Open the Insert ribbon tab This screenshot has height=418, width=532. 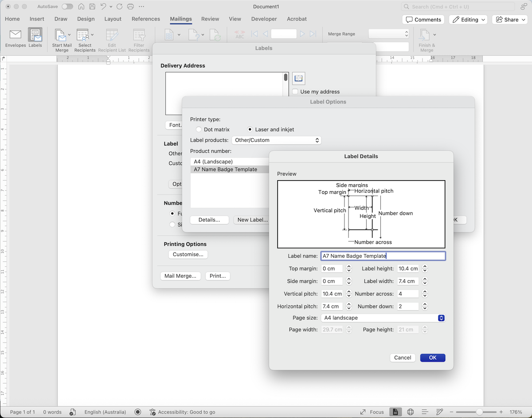[37, 19]
